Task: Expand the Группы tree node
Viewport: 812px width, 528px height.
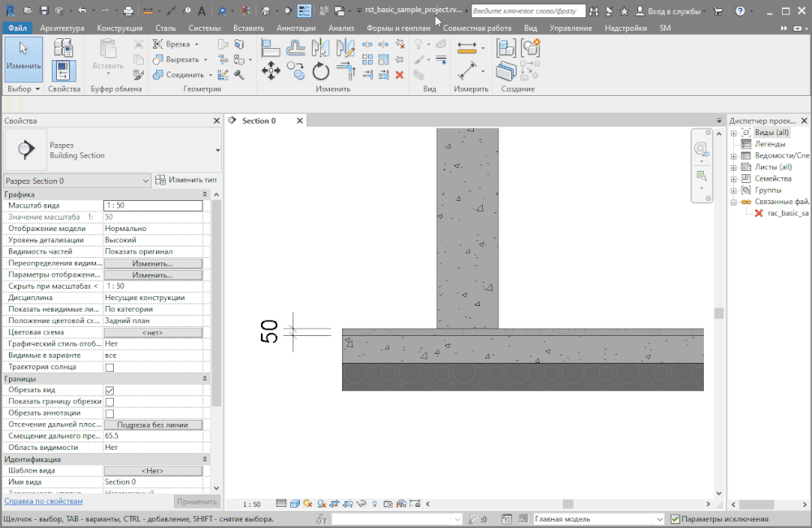Action: coord(734,190)
